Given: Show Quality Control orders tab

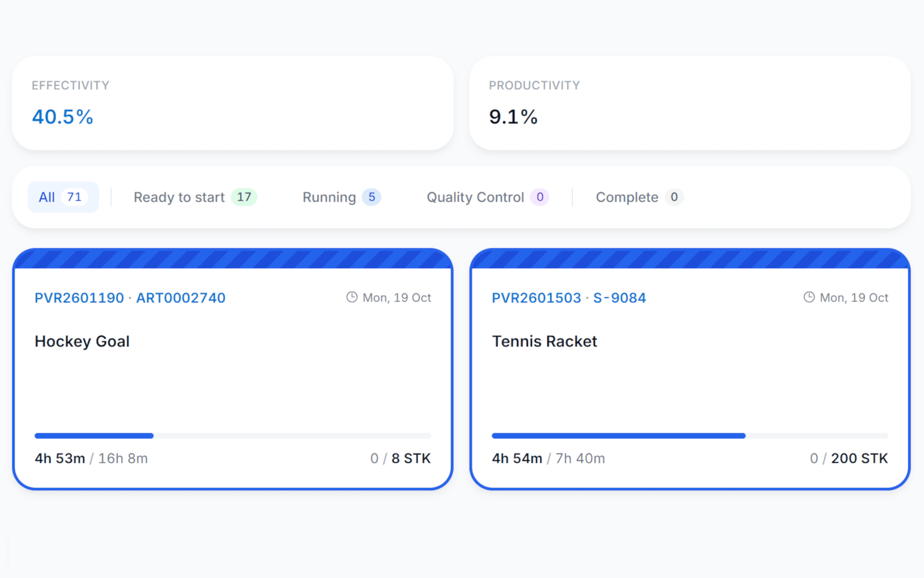Looking at the screenshot, I should click(x=488, y=197).
